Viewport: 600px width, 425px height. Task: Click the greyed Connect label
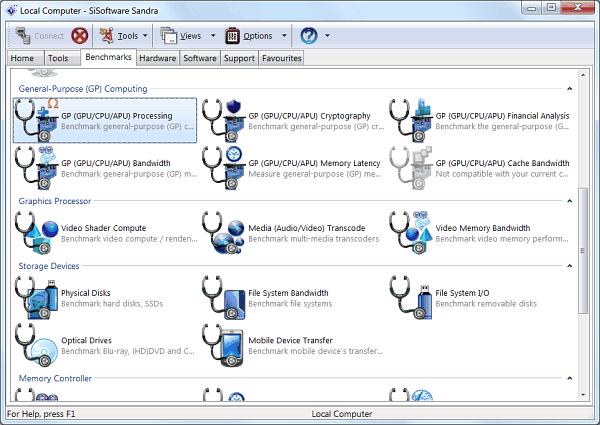point(49,36)
